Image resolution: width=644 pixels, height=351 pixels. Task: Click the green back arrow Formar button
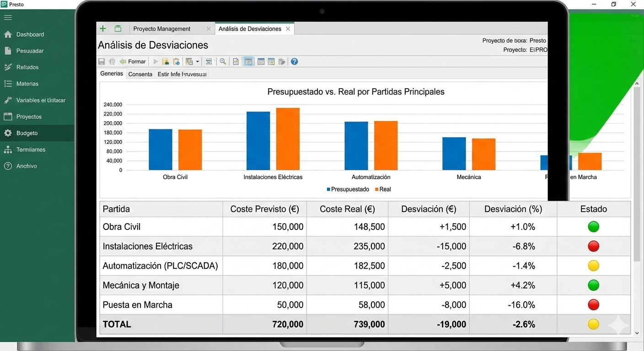click(133, 61)
